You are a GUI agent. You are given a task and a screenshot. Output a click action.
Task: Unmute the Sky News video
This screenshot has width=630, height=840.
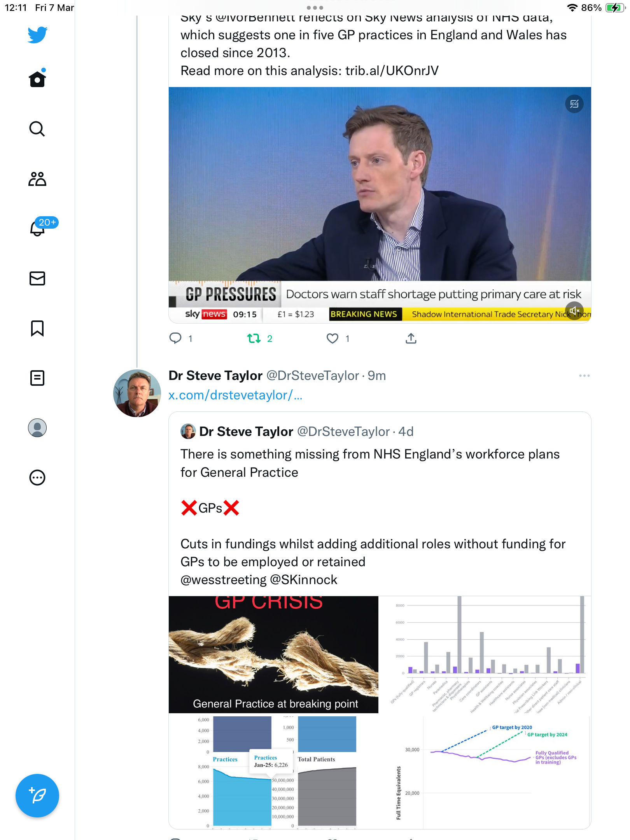coord(574,311)
